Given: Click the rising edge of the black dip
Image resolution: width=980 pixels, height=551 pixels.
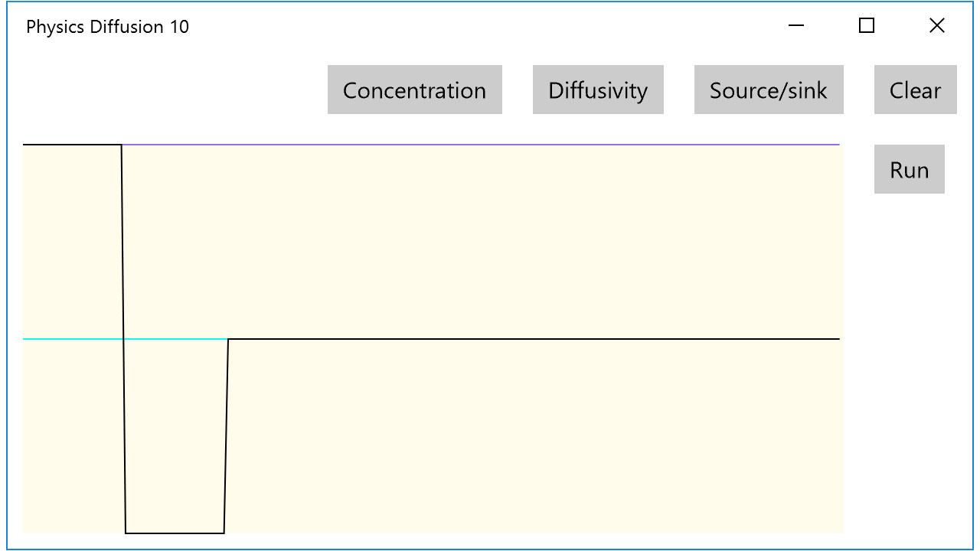Looking at the screenshot, I should (226, 435).
